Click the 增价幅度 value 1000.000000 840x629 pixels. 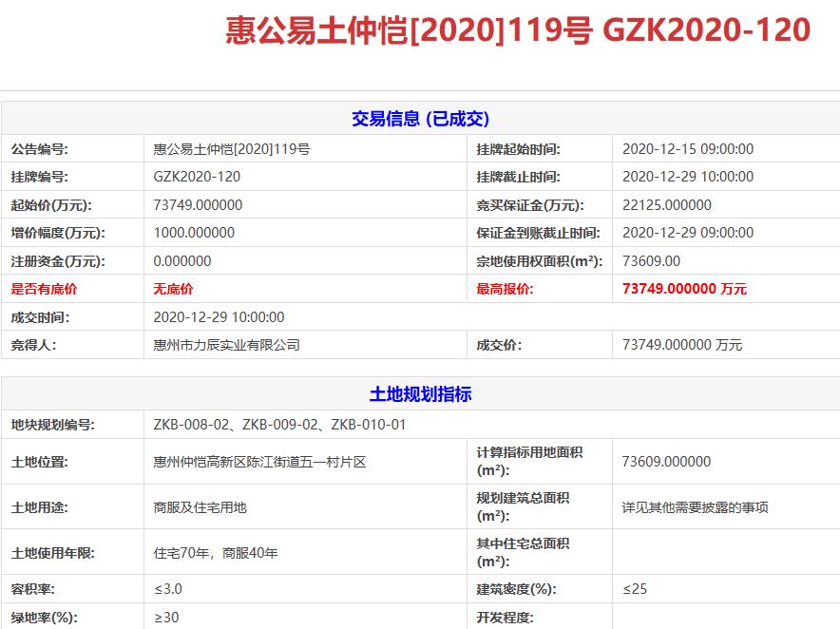click(x=194, y=233)
